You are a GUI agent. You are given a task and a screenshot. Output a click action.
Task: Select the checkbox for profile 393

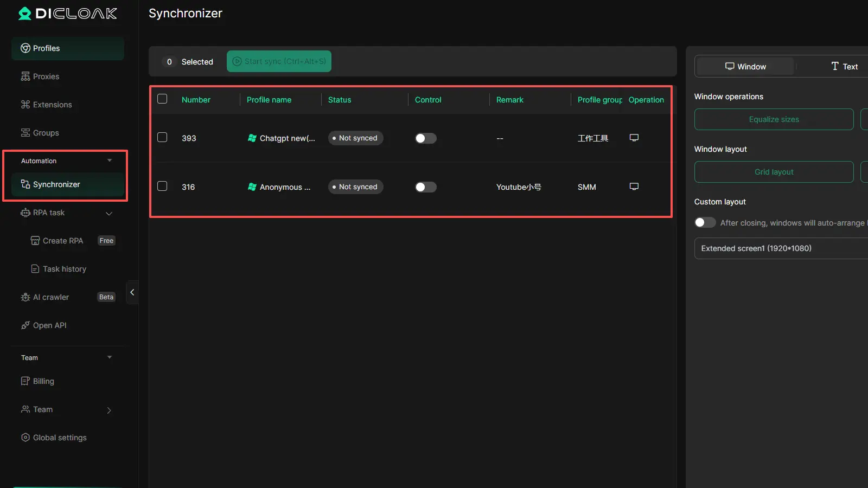click(x=162, y=137)
